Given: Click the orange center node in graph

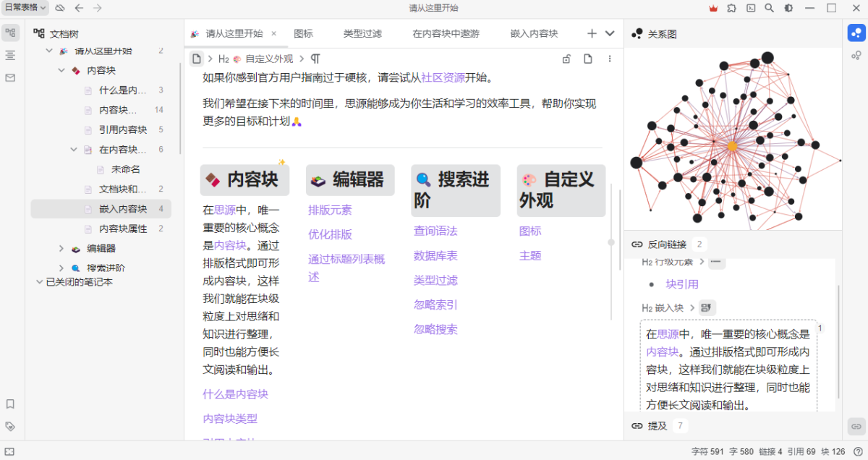Looking at the screenshot, I should [732, 146].
